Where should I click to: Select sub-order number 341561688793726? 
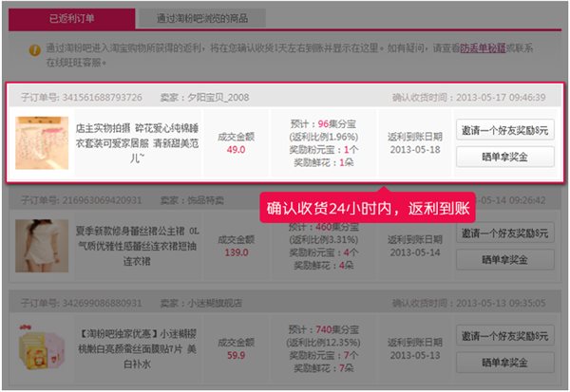pyautogui.click(x=103, y=98)
